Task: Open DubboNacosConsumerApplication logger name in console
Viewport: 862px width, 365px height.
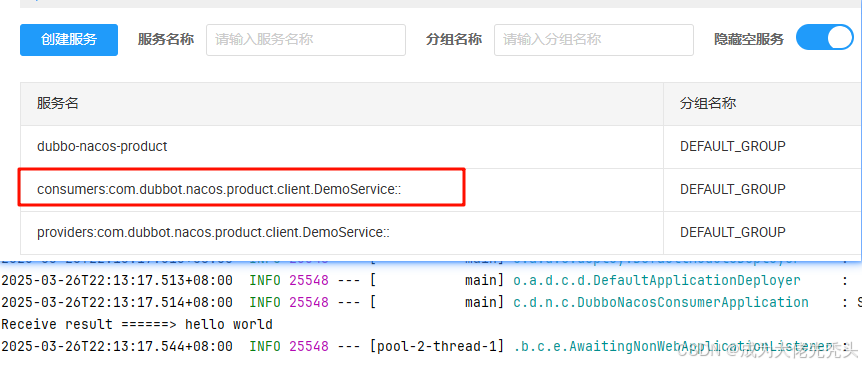Action: (x=660, y=302)
